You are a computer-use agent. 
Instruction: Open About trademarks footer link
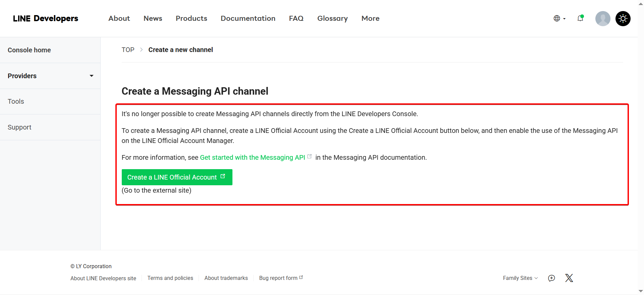pos(226,278)
